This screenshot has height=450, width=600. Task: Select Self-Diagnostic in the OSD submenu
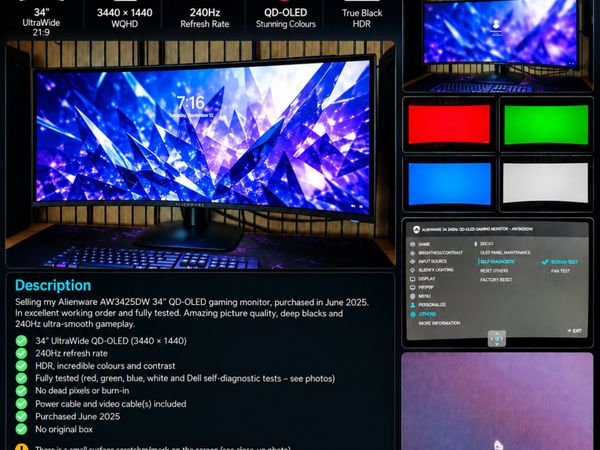pyautogui.click(x=497, y=262)
